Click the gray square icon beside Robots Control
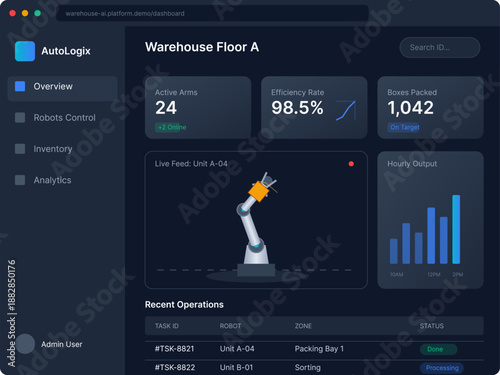Viewport: 500px width, 375px height. 20,117
